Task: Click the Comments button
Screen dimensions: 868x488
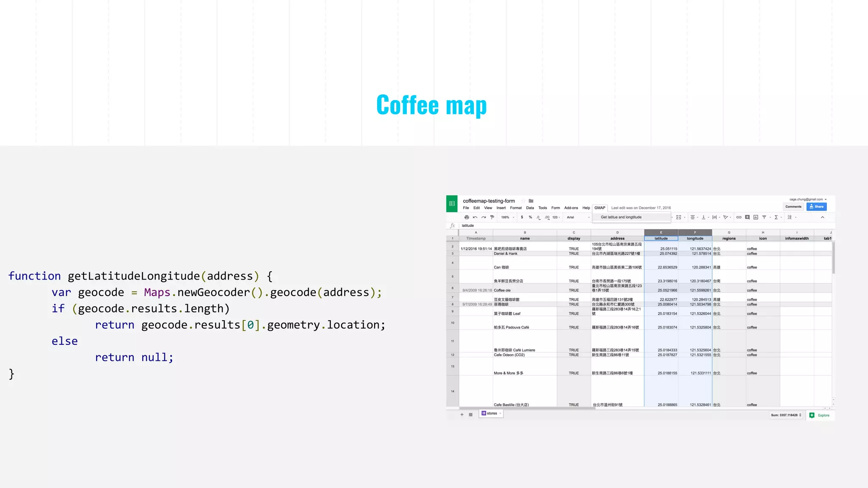Action: [793, 207]
